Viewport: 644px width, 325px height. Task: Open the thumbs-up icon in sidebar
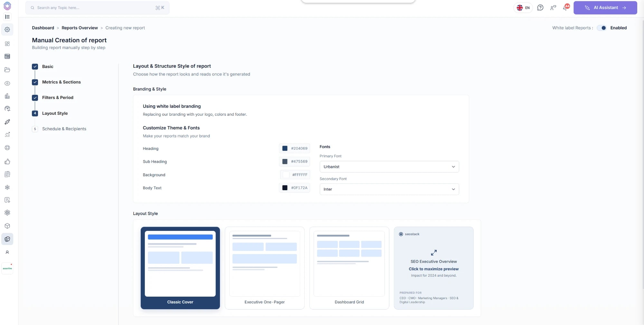click(x=7, y=161)
